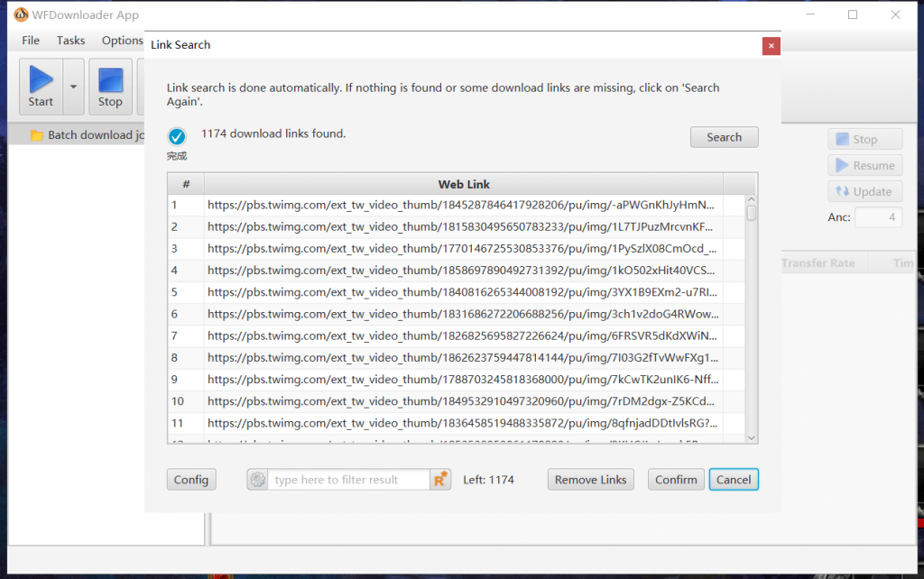
Task: Open the File menu
Action: tap(31, 40)
